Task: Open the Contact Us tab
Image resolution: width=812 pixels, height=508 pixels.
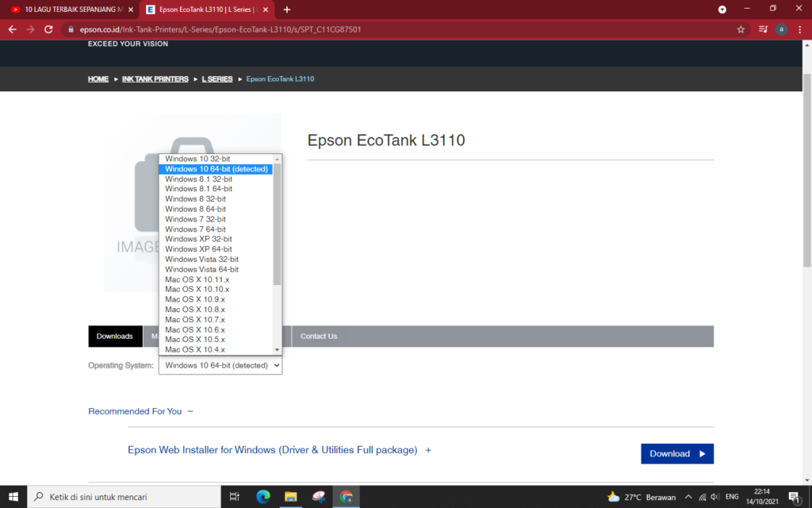Action: tap(318, 336)
